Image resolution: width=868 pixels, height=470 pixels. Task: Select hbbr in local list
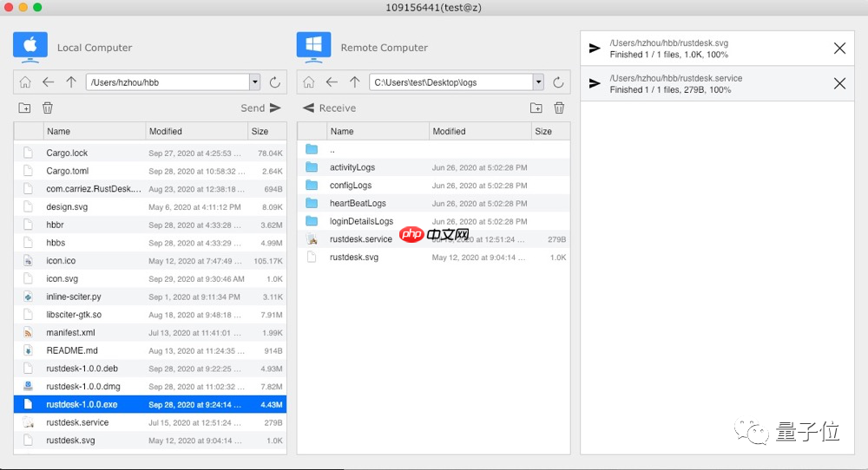click(150, 225)
